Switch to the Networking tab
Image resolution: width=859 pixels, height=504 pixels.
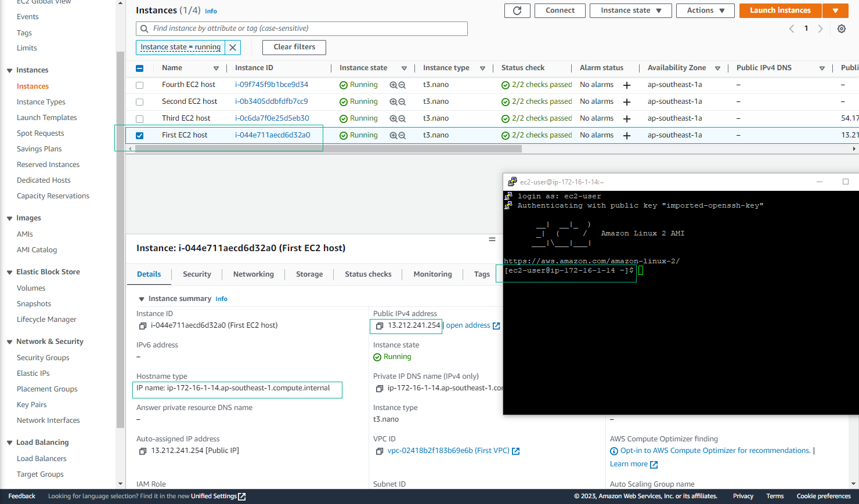[x=253, y=274]
